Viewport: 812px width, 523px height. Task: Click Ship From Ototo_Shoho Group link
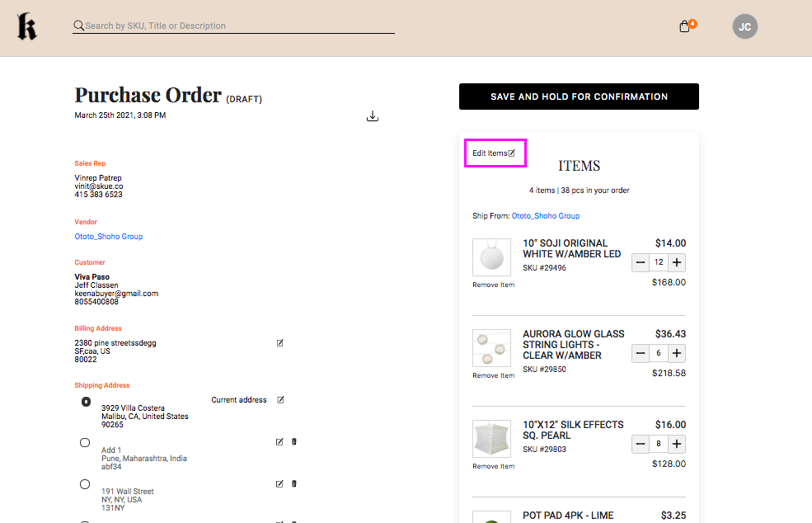546,215
